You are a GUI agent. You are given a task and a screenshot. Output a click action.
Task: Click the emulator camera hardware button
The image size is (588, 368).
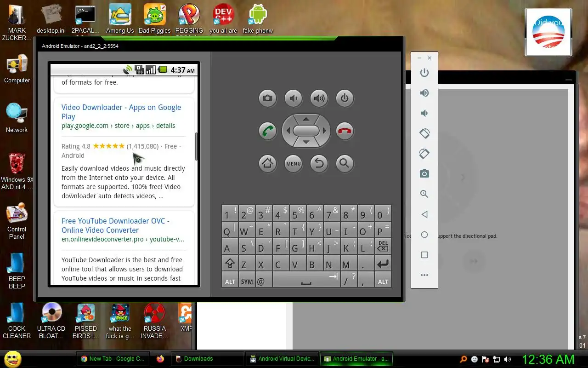point(267,98)
